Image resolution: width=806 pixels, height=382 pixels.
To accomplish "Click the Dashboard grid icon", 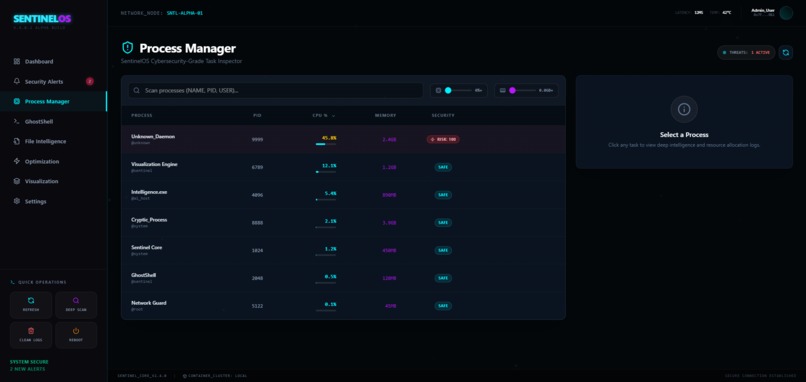I will tap(16, 62).
